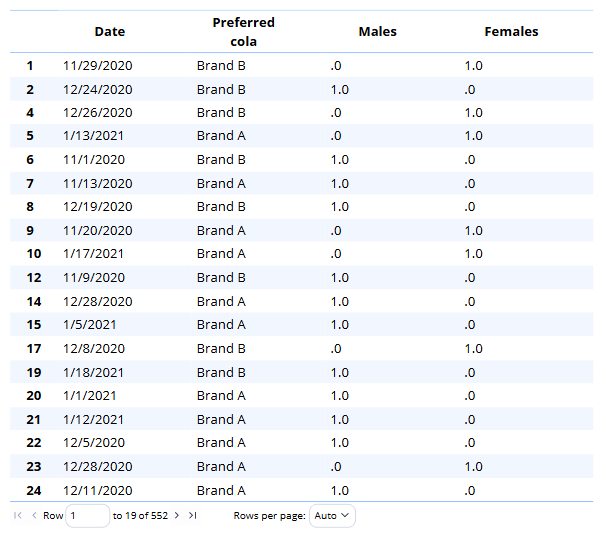Open the Rows per page dropdown

point(332,515)
